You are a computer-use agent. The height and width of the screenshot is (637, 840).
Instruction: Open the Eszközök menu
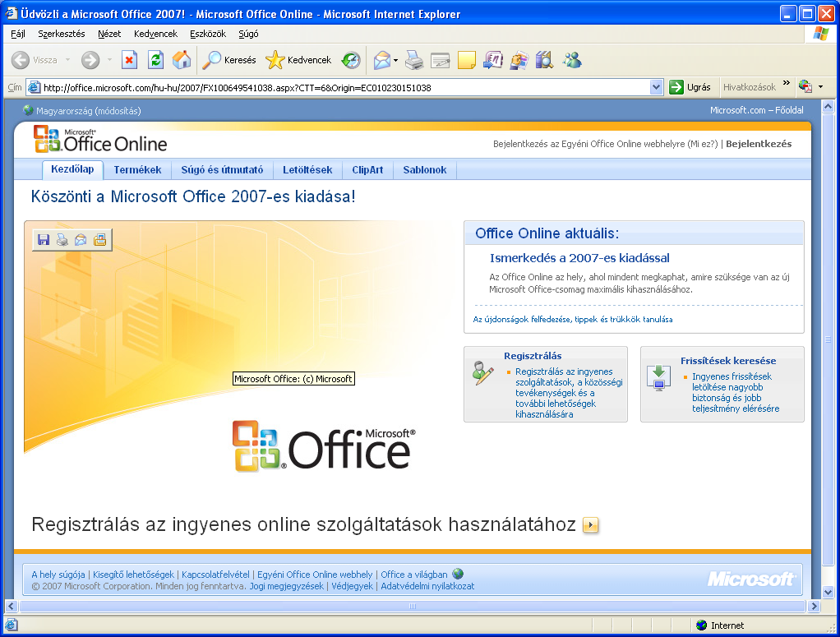pyautogui.click(x=208, y=34)
